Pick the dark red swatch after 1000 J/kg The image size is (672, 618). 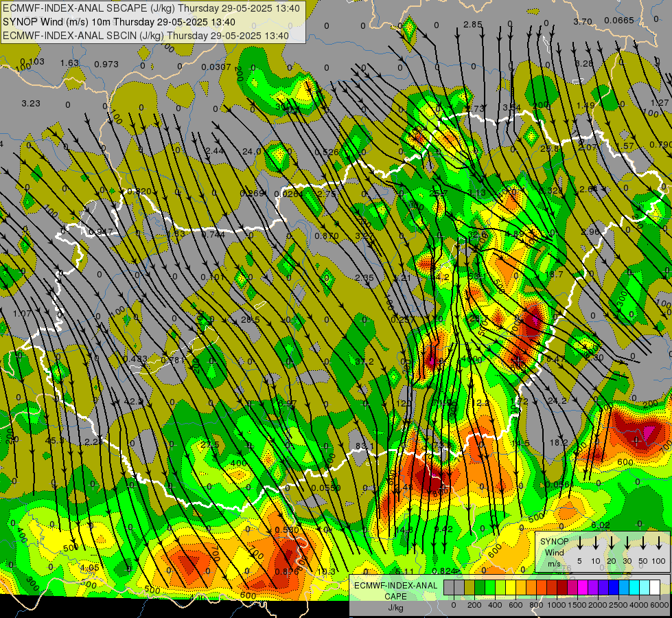(562, 587)
